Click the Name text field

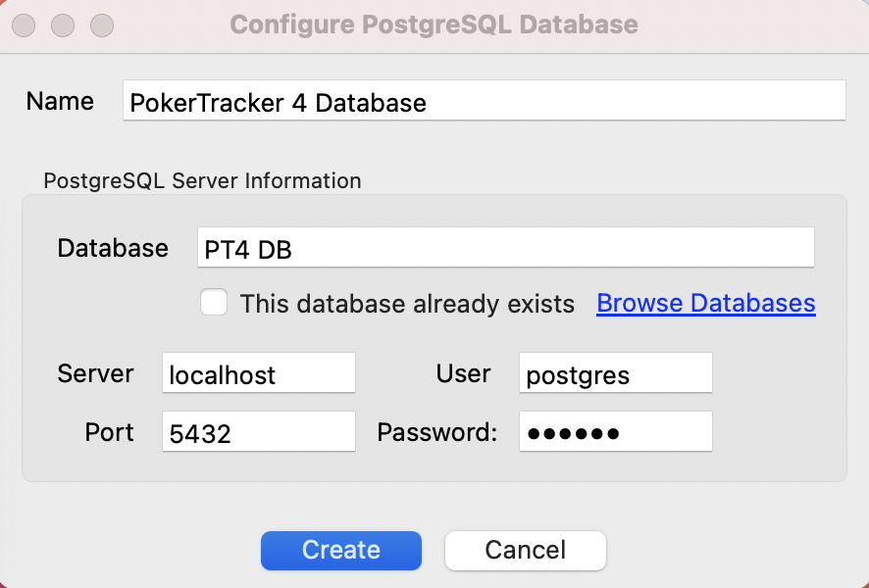483,101
